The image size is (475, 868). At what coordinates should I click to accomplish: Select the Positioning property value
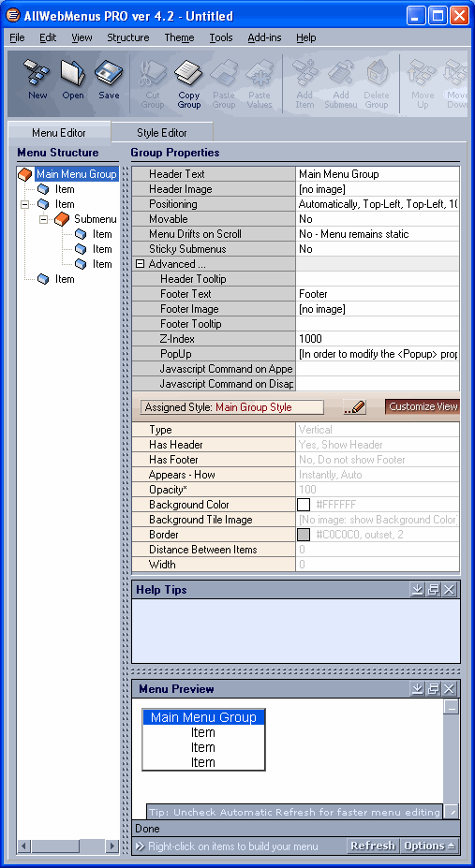point(379,204)
